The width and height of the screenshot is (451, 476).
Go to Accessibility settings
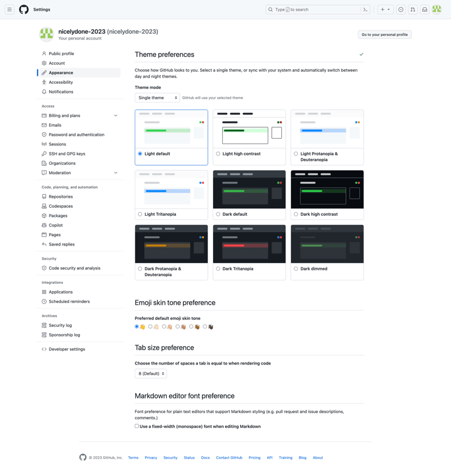[x=60, y=82]
